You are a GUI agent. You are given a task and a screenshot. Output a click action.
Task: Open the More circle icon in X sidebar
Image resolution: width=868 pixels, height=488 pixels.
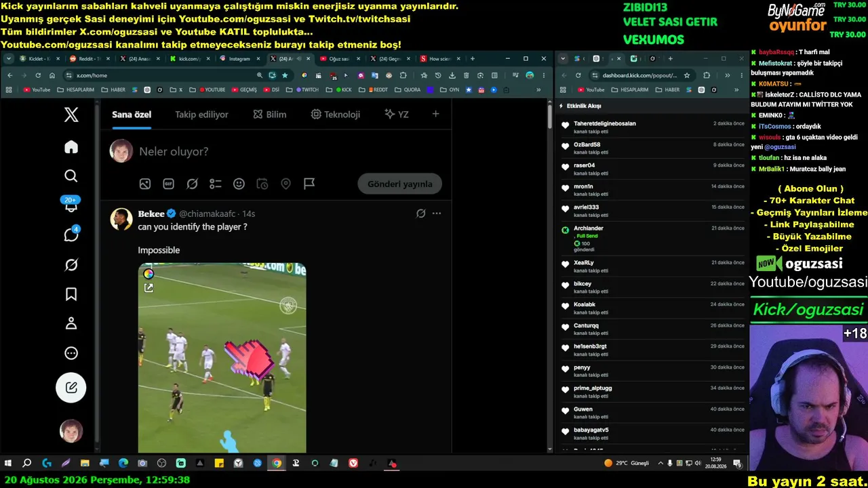click(x=71, y=353)
